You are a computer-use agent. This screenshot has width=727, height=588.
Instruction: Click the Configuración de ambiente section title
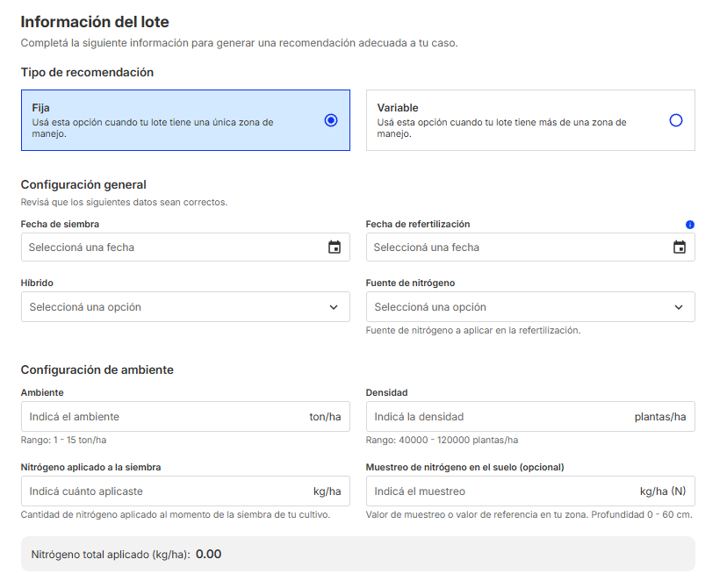click(97, 369)
